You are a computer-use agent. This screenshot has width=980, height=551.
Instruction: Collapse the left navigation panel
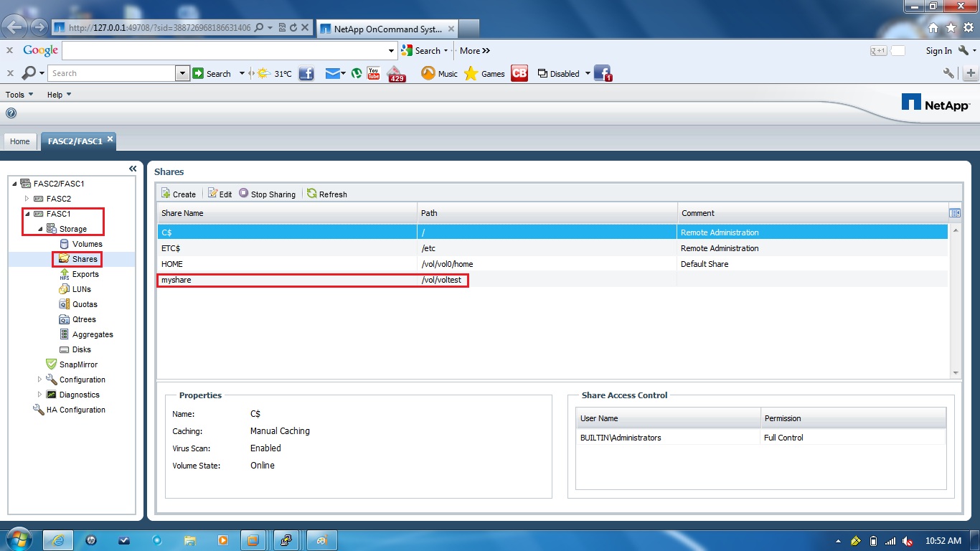[x=133, y=168]
